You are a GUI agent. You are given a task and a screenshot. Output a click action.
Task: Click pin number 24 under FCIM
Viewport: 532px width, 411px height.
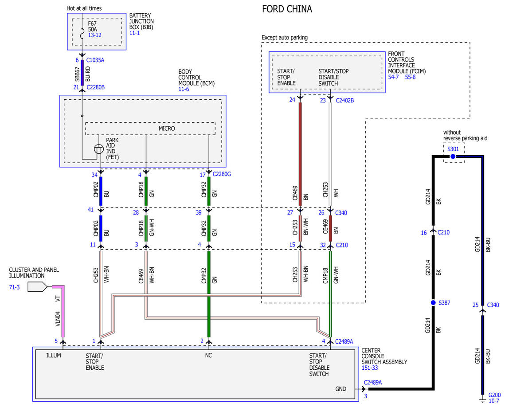coord(292,100)
